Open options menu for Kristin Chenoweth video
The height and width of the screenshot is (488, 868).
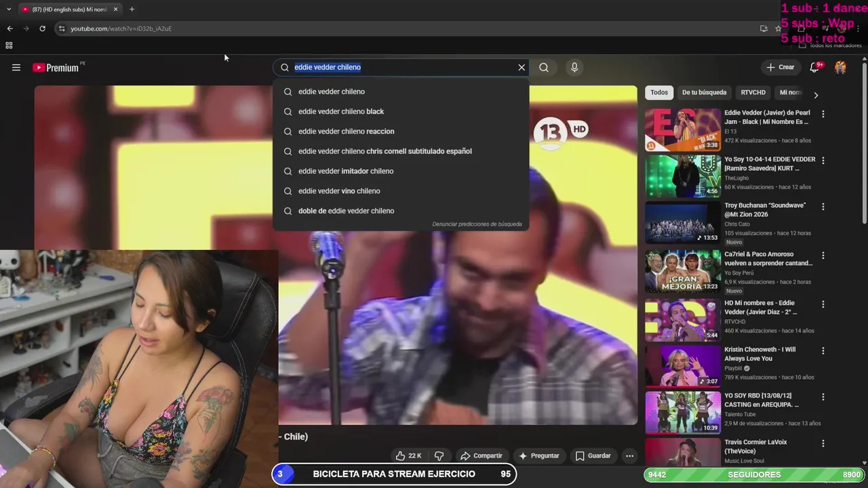[823, 351]
